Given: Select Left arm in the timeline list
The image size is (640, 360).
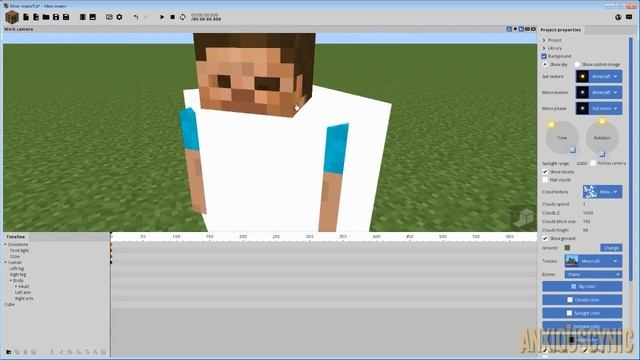Looking at the screenshot, I should tap(22, 292).
